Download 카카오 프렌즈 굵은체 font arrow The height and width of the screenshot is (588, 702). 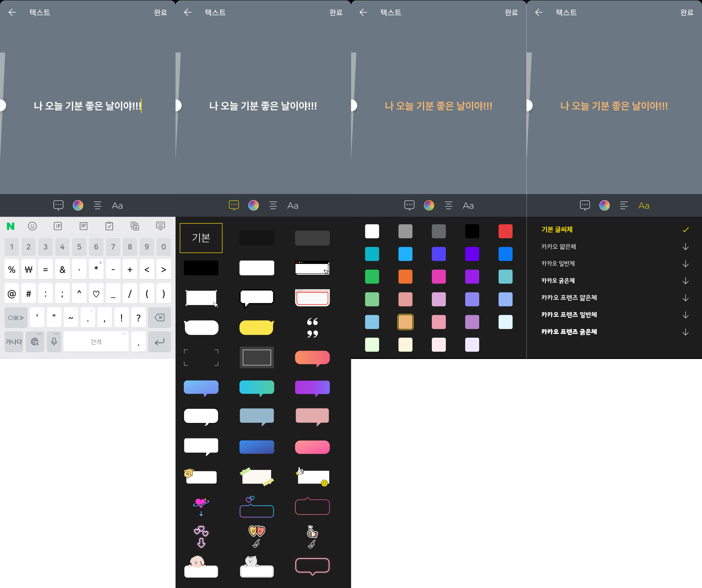685,332
